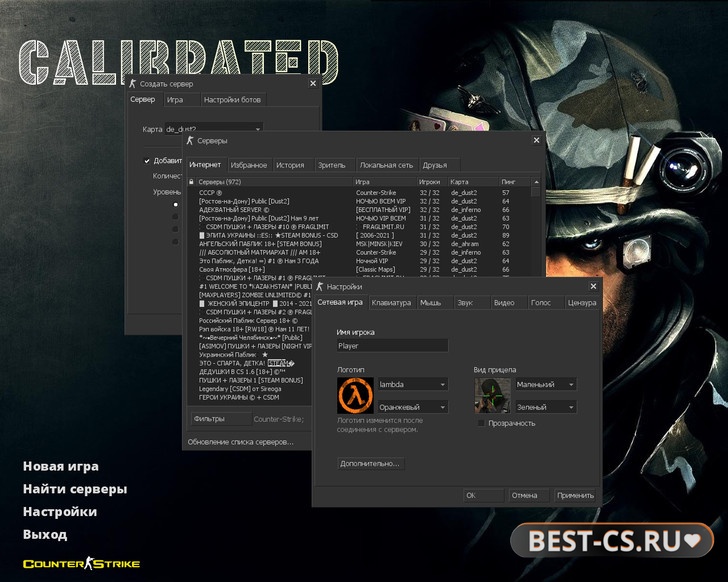Viewport: 728px width, 582px height.
Task: Select the Российский Паблик Сервер 18+ row
Action: 250,321
